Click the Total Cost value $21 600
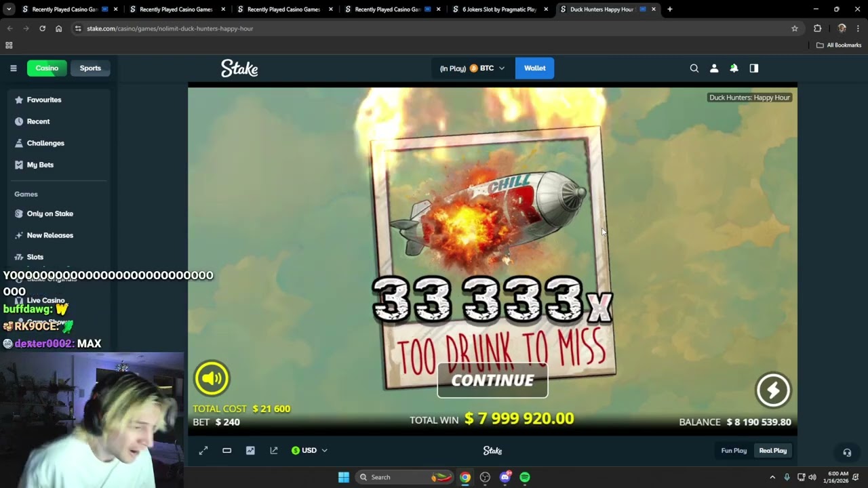Screen dimensions: 868x488 point(271,409)
